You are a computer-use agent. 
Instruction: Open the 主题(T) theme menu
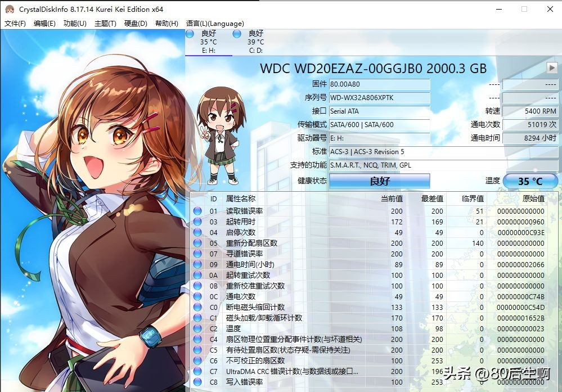click(106, 23)
